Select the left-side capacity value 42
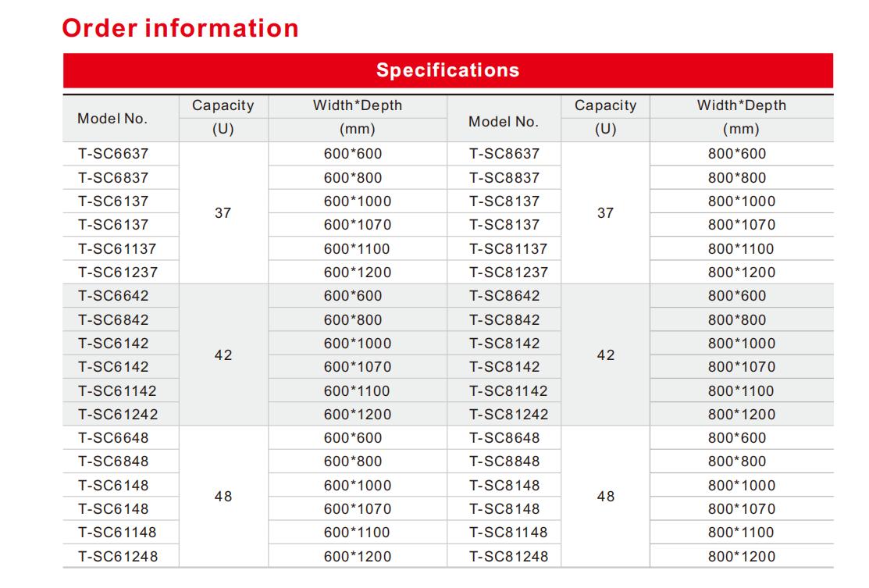Viewport: 869px width, 588px height. [x=223, y=355]
